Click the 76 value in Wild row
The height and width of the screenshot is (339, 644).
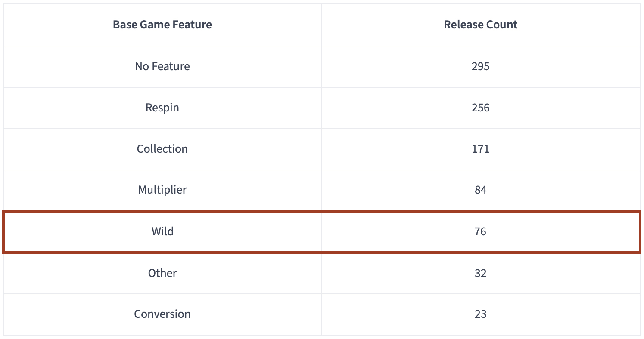pyautogui.click(x=481, y=231)
